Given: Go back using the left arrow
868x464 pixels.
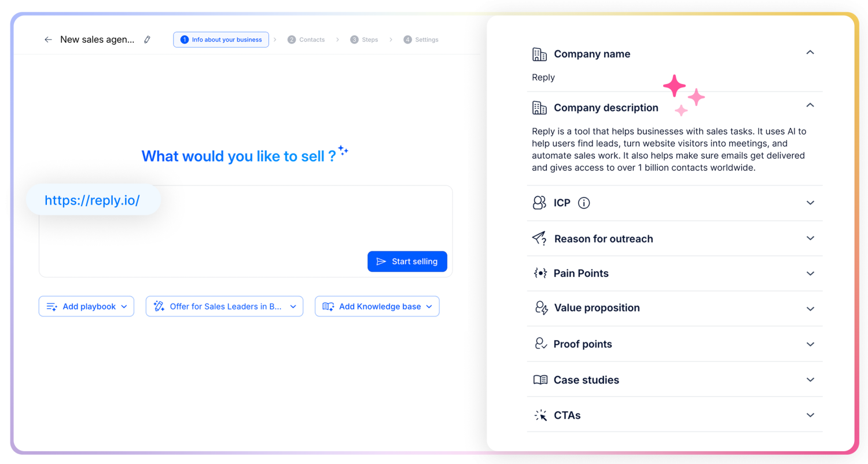Looking at the screenshot, I should coord(48,39).
